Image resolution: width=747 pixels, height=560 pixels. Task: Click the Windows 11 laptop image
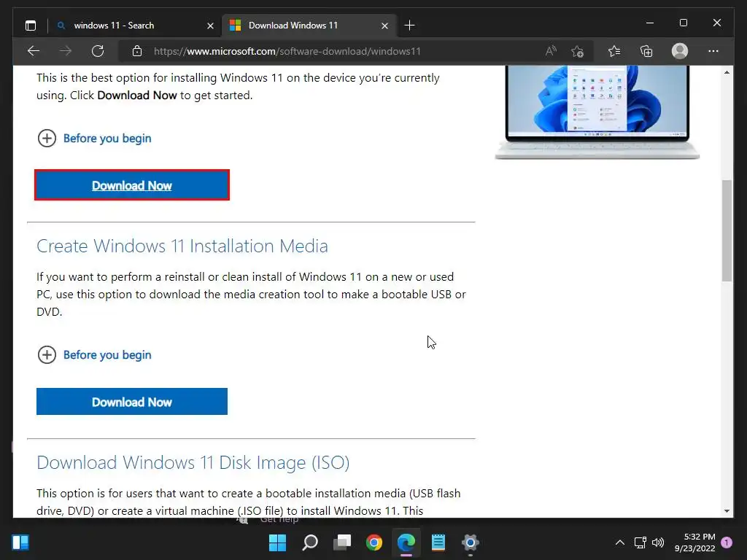click(597, 112)
